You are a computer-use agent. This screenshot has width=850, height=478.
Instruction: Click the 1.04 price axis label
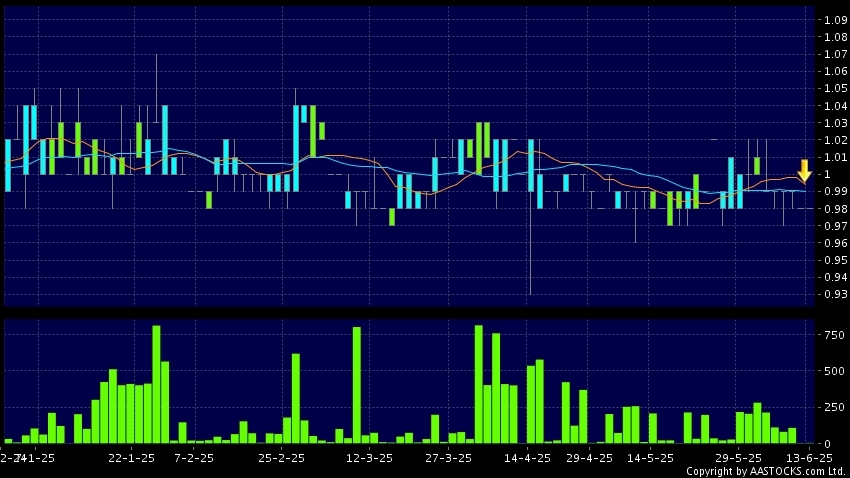pos(835,106)
